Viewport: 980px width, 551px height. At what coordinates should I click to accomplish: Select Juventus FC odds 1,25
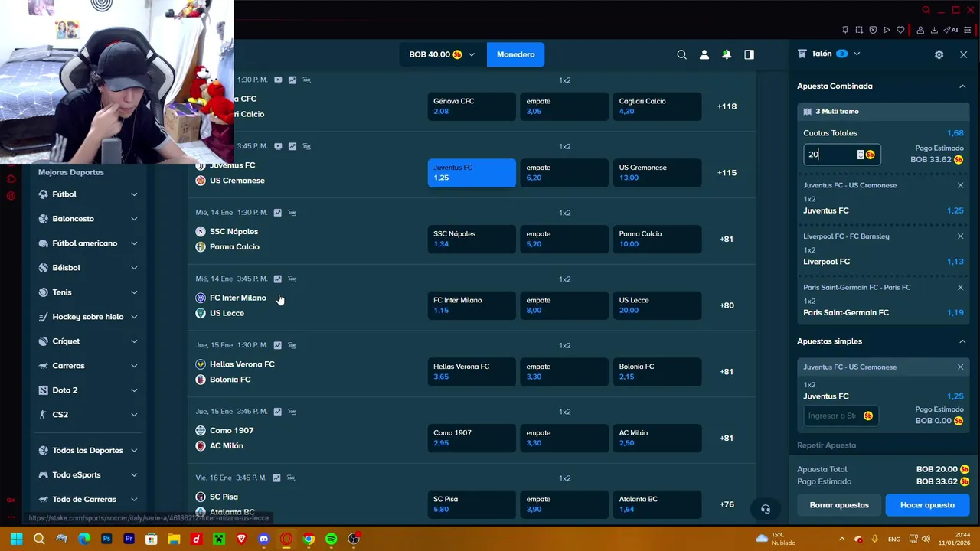click(472, 173)
